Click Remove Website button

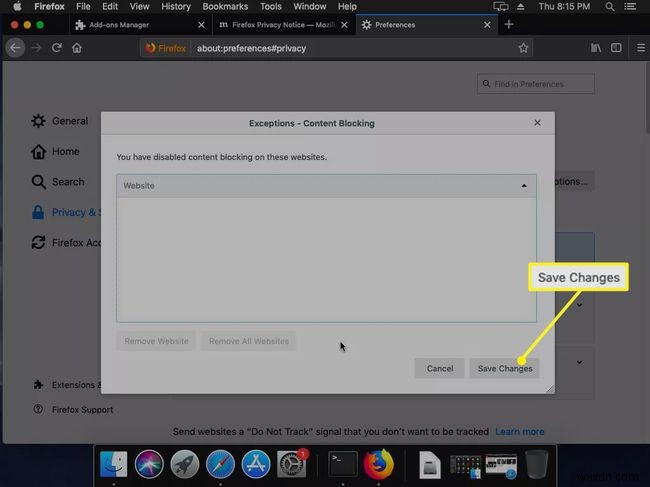(x=156, y=341)
